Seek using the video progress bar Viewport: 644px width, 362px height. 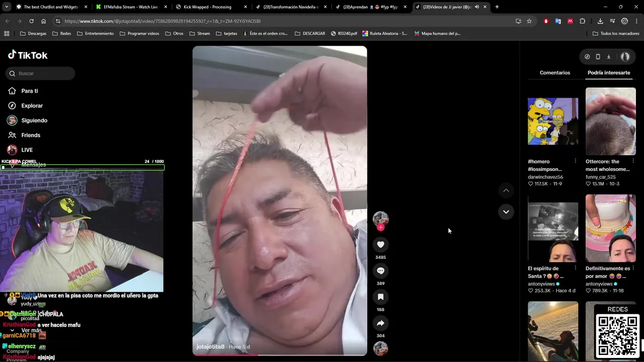280,355
